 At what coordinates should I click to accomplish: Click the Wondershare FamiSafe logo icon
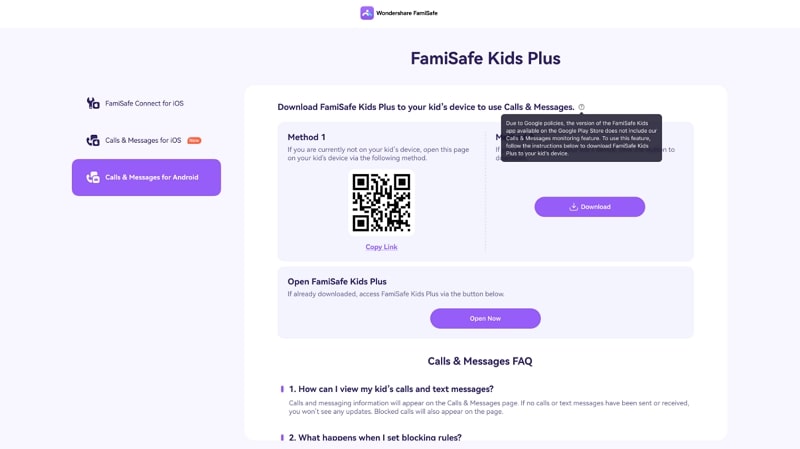(367, 13)
